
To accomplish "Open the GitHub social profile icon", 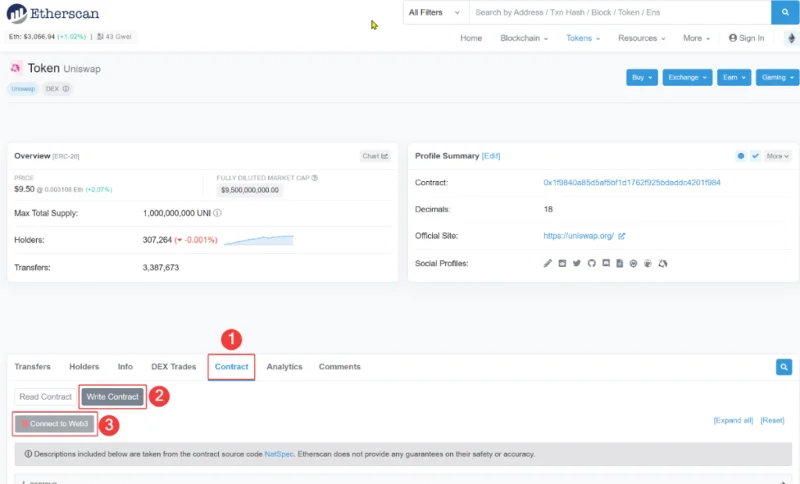I will click(591, 264).
